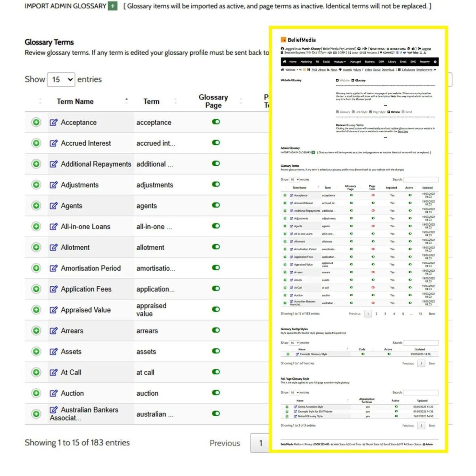Disable the Glossary Page switch for Assets
Screen dimensions: 476x476
click(x=216, y=351)
